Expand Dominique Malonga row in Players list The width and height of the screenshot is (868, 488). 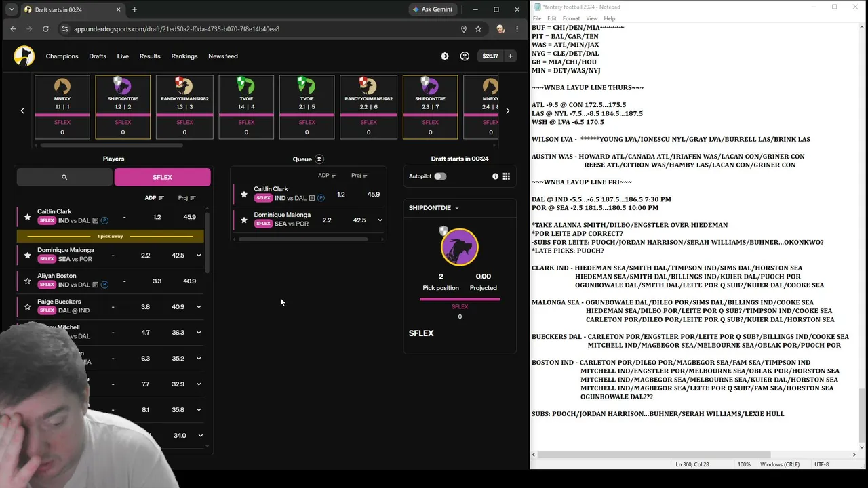pos(199,256)
